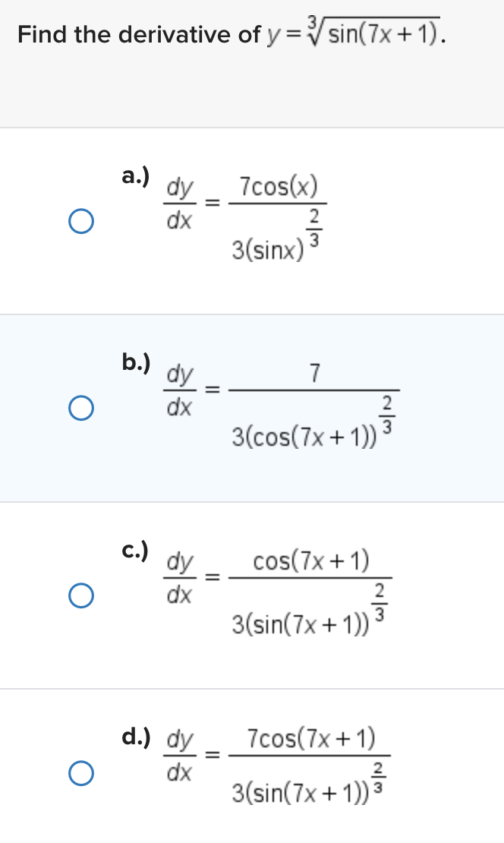Click the answer label a.)

(134, 176)
